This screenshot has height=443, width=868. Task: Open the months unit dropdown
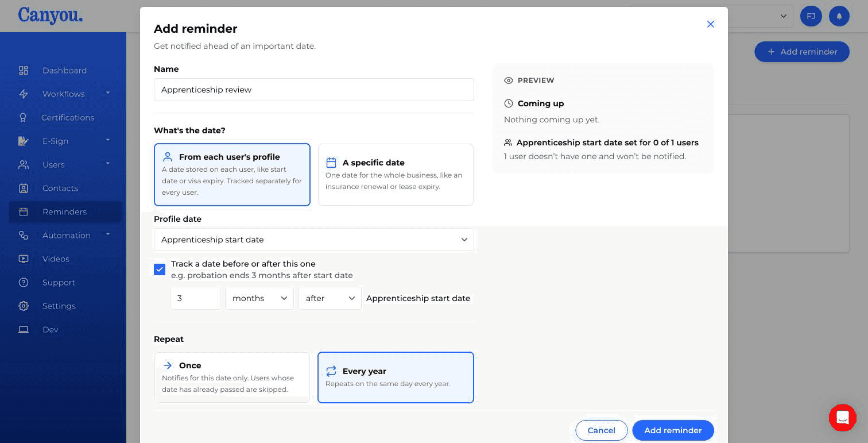point(259,298)
